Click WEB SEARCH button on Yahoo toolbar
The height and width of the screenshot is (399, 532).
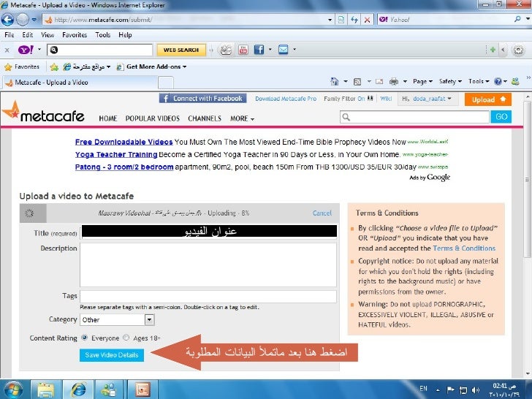[181, 50]
